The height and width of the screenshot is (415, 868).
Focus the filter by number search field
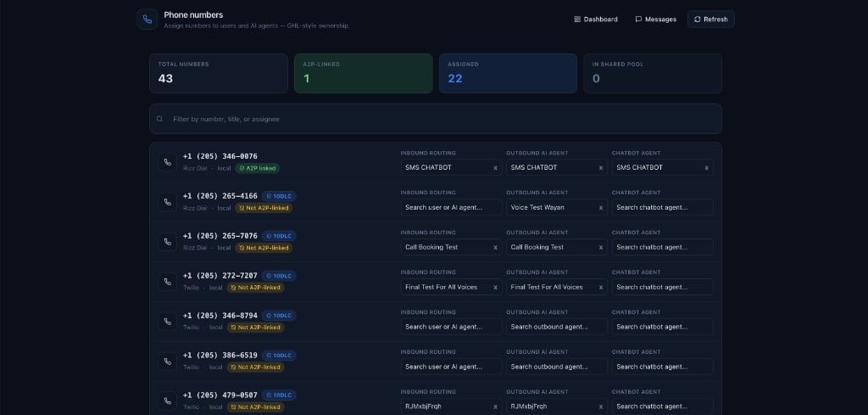[436, 119]
